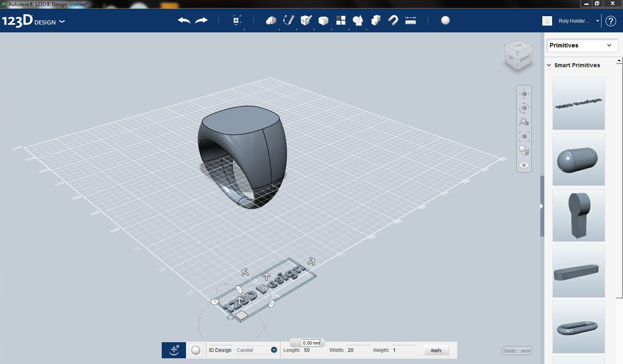The image size is (623, 364).
Task: Redo the last undone action
Action: pos(201,20)
